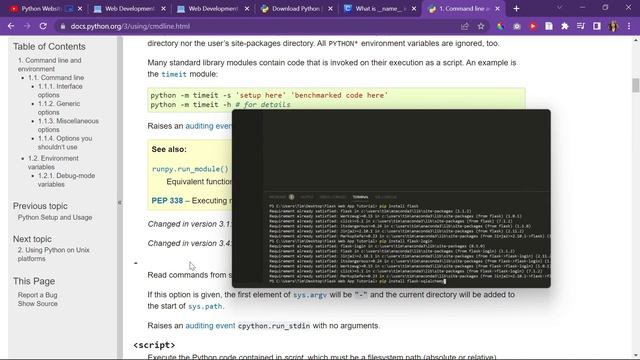
Task: Switch to What is __name__ tab
Action: pyautogui.click(x=380, y=9)
